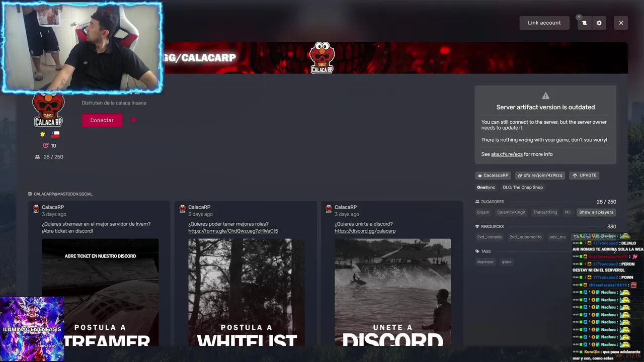Open the notifications icon with badge
This screenshot has height=362, width=644.
click(584, 23)
